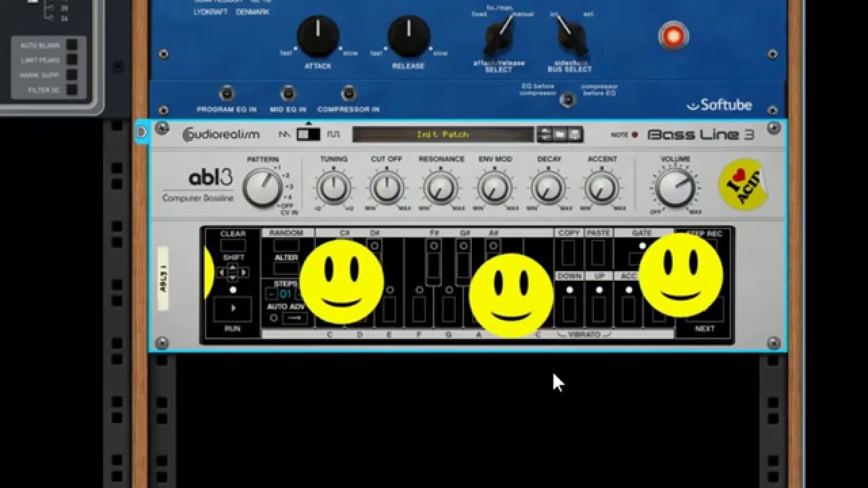Click the RESONANCE knob
This screenshot has width=868, height=488.
click(x=441, y=188)
